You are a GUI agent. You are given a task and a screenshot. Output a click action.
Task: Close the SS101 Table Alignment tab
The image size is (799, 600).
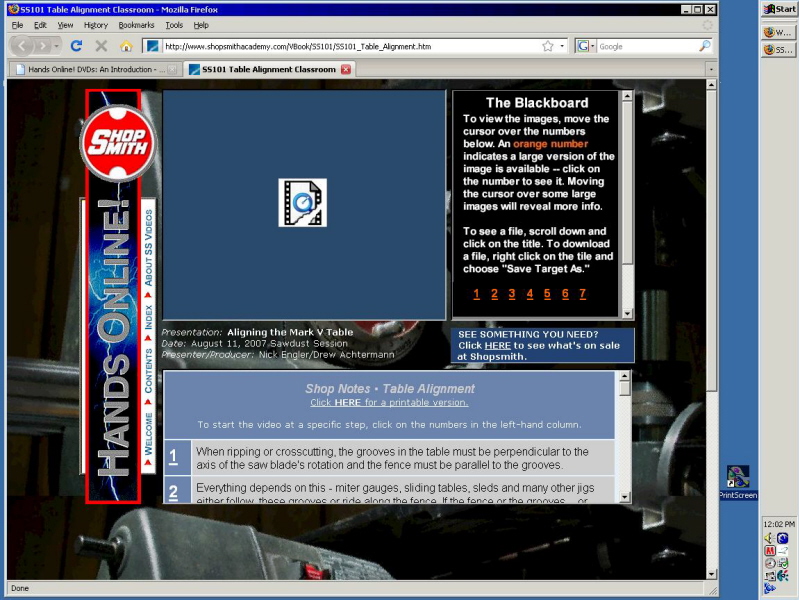[x=346, y=69]
